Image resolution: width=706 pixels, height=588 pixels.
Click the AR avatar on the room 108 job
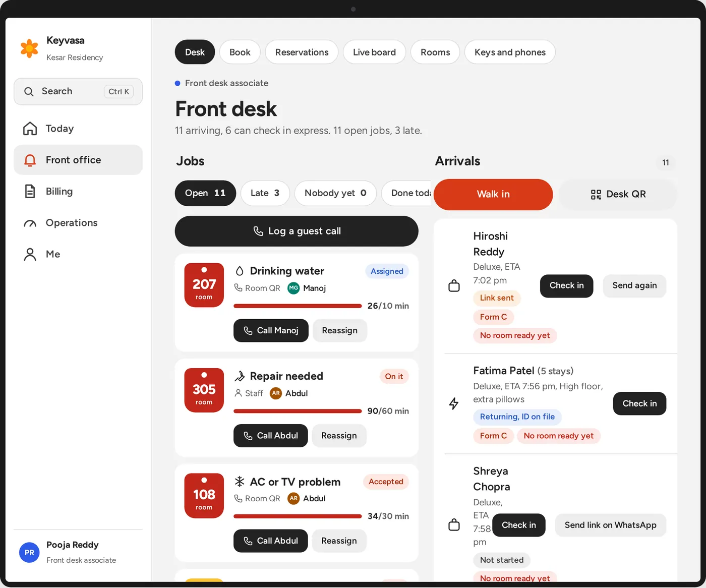click(x=293, y=498)
